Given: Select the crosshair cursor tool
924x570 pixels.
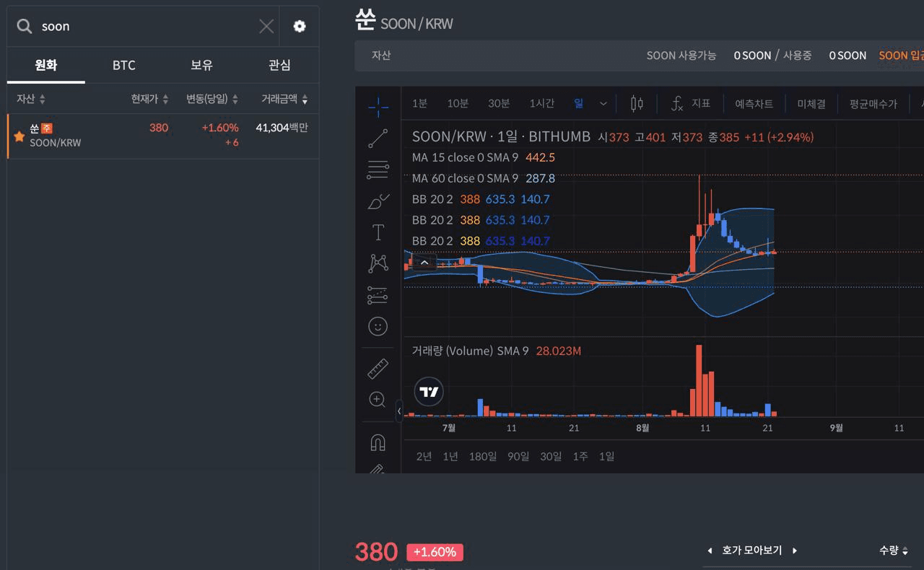Looking at the screenshot, I should [378, 108].
